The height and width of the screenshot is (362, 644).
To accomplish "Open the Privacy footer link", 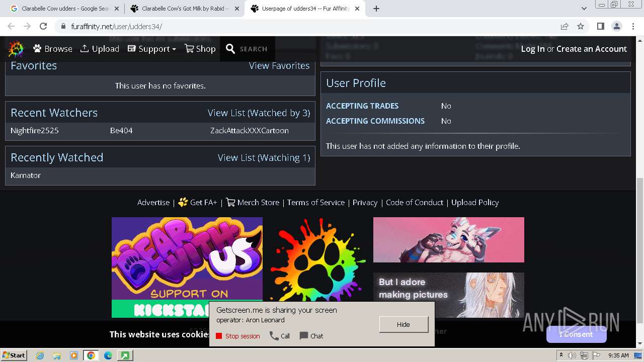I will tap(365, 202).
